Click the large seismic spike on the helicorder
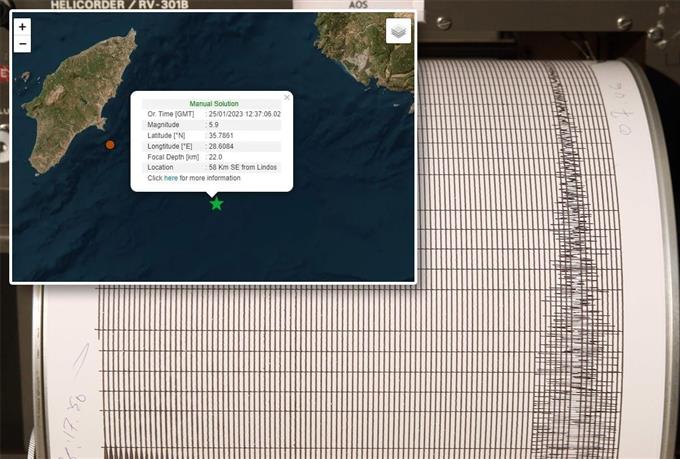This screenshot has width=680, height=459. tap(572, 200)
